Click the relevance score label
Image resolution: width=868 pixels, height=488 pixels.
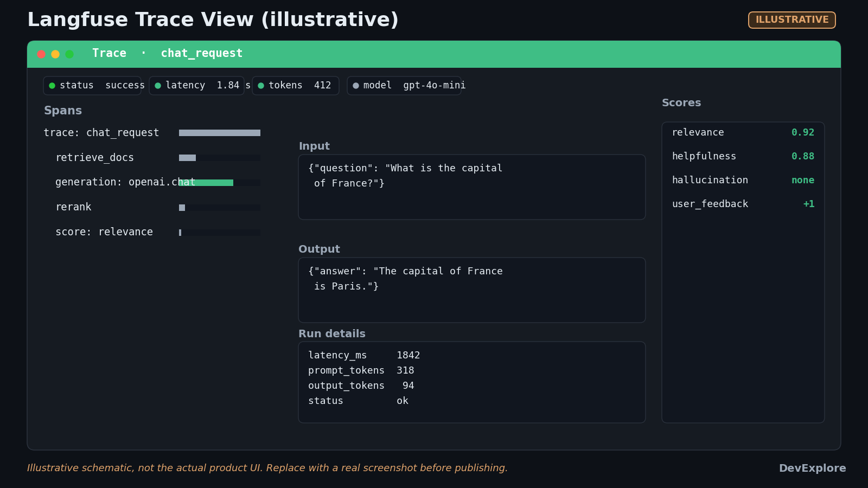698,132
